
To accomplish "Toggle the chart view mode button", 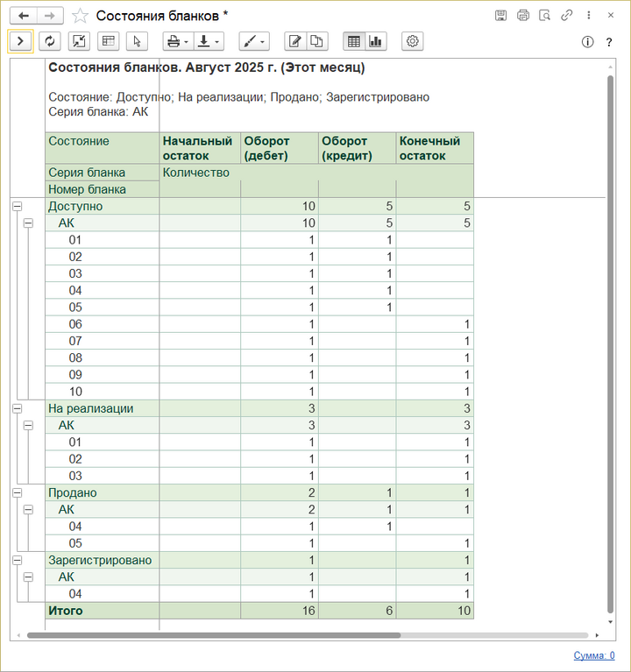I will 376,41.
